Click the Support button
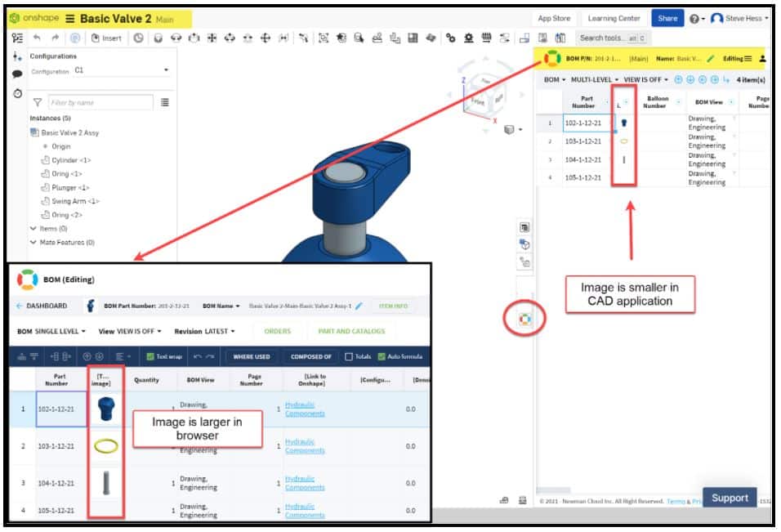The height and width of the screenshot is (532, 781). tap(730, 498)
